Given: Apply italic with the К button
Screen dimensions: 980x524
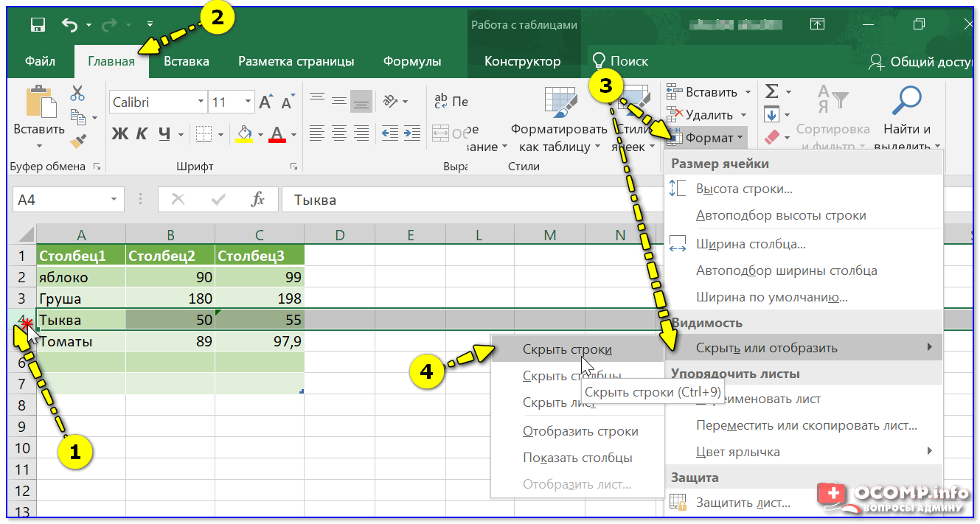Looking at the screenshot, I should [x=142, y=134].
